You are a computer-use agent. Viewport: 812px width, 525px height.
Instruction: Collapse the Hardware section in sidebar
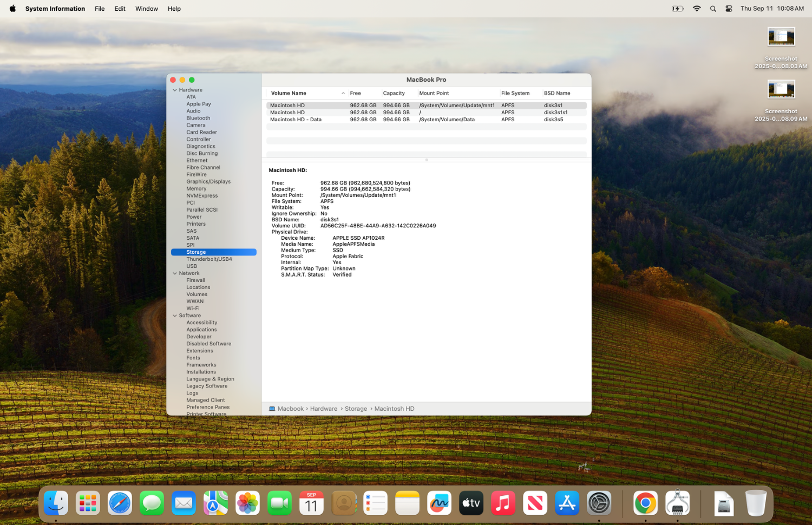pyautogui.click(x=175, y=90)
